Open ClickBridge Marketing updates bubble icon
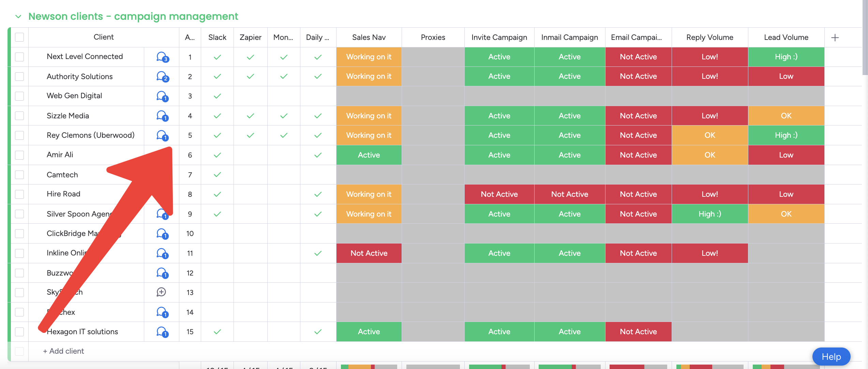This screenshot has height=369, width=868. click(162, 234)
